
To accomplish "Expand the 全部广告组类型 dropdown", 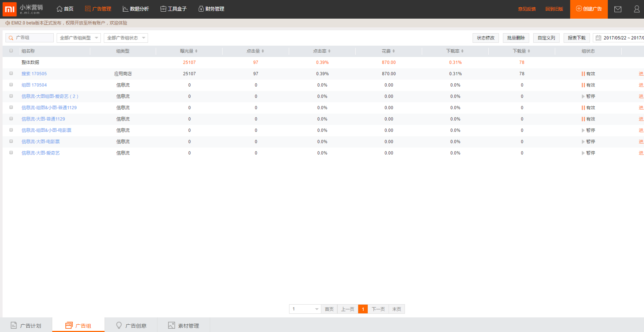I will point(79,38).
